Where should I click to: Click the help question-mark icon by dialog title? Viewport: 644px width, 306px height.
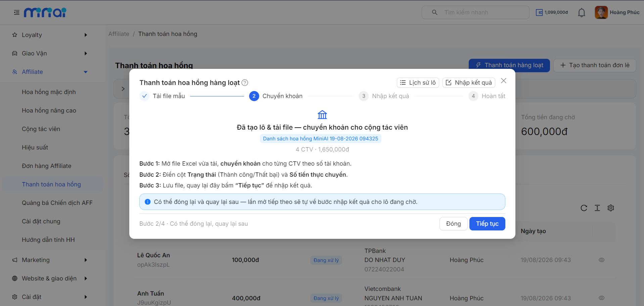245,83
